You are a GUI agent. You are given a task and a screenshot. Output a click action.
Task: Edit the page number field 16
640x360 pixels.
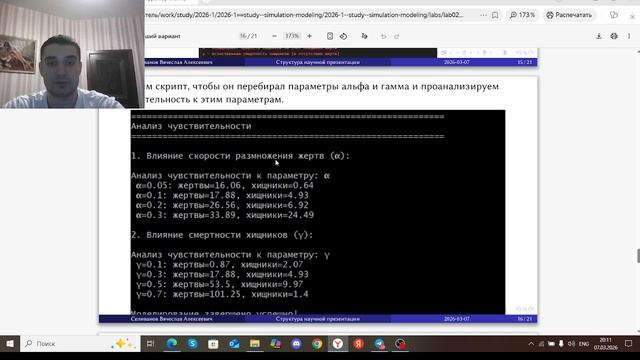tap(243, 36)
